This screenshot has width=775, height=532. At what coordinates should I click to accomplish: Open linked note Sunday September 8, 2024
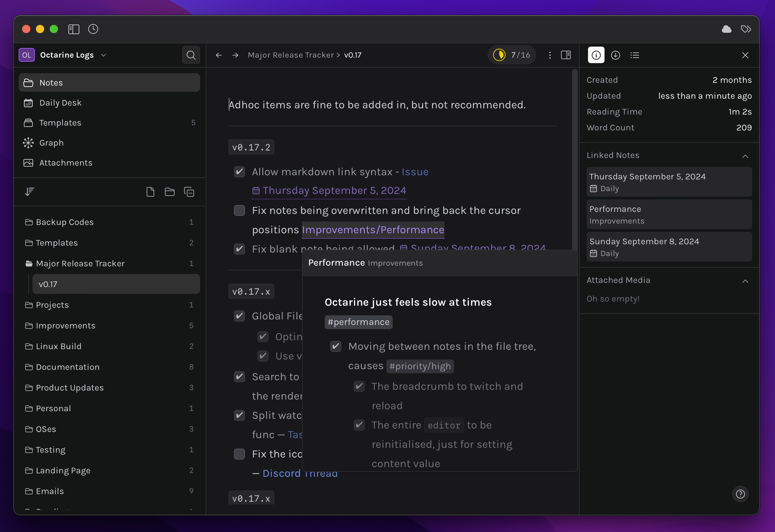(669, 247)
